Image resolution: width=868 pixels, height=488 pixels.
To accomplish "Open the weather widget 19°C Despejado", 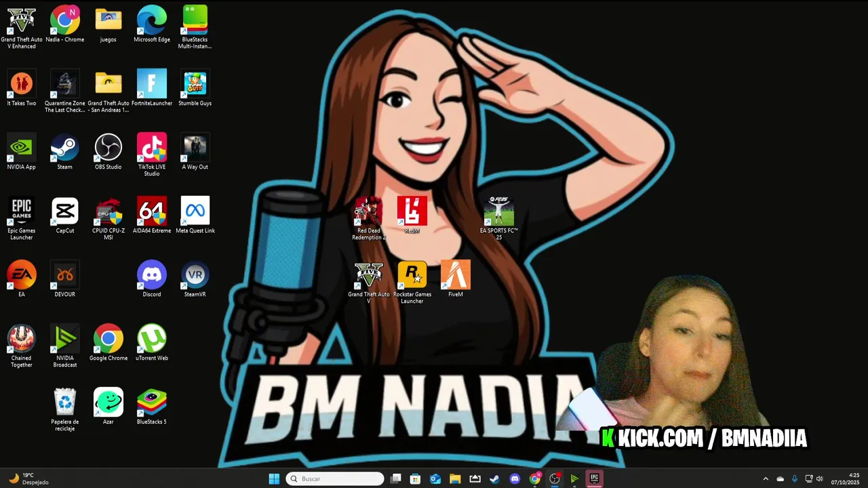I will coord(28,479).
